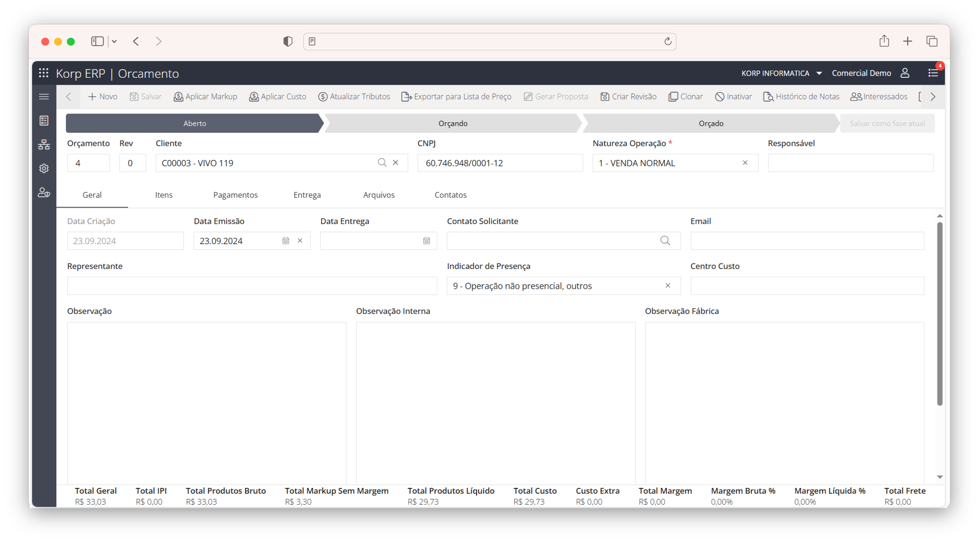980x542 pixels.
Task: Click the Aplicar Markup toolbar icon
Action: coord(178,97)
